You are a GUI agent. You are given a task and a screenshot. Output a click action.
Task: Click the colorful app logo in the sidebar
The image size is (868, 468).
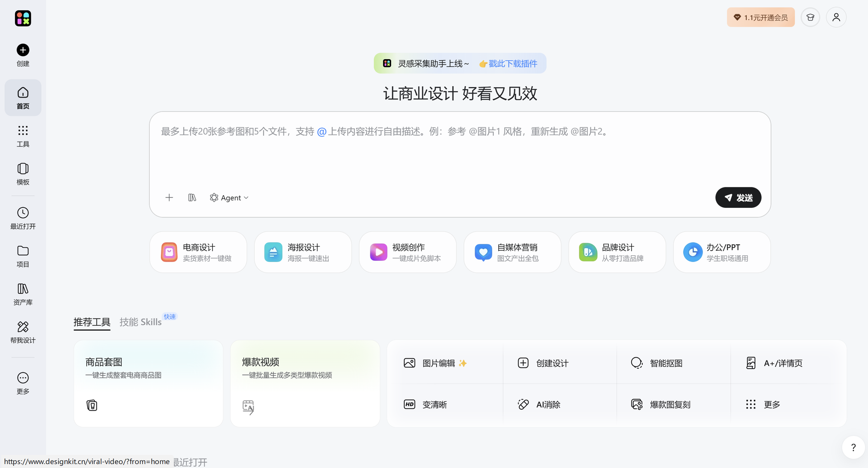click(23, 18)
